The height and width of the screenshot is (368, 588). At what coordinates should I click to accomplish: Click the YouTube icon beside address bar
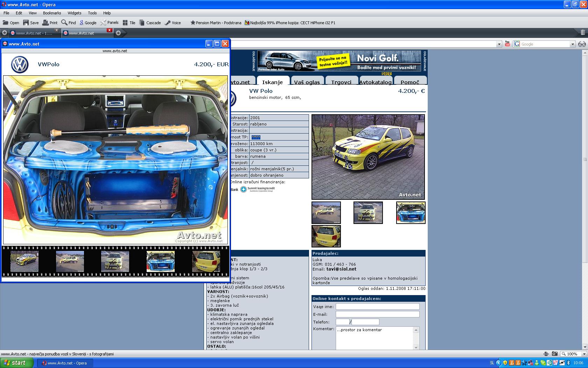[507, 44]
